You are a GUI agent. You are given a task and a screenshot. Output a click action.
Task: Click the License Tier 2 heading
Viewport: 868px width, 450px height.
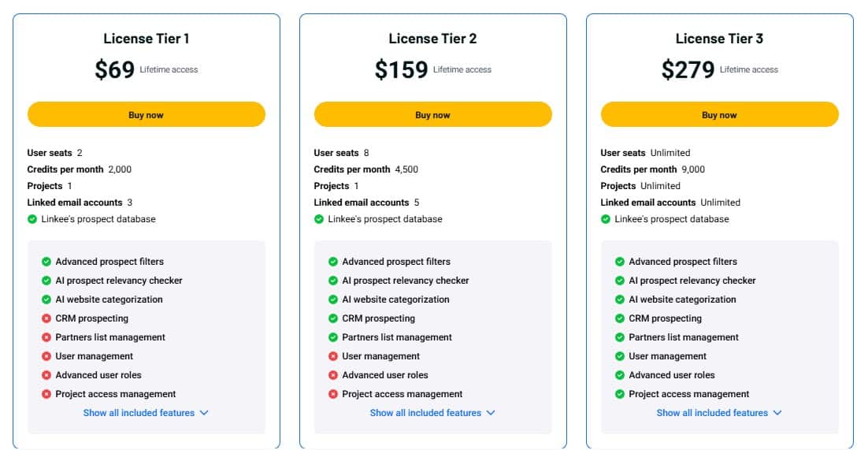(432, 39)
